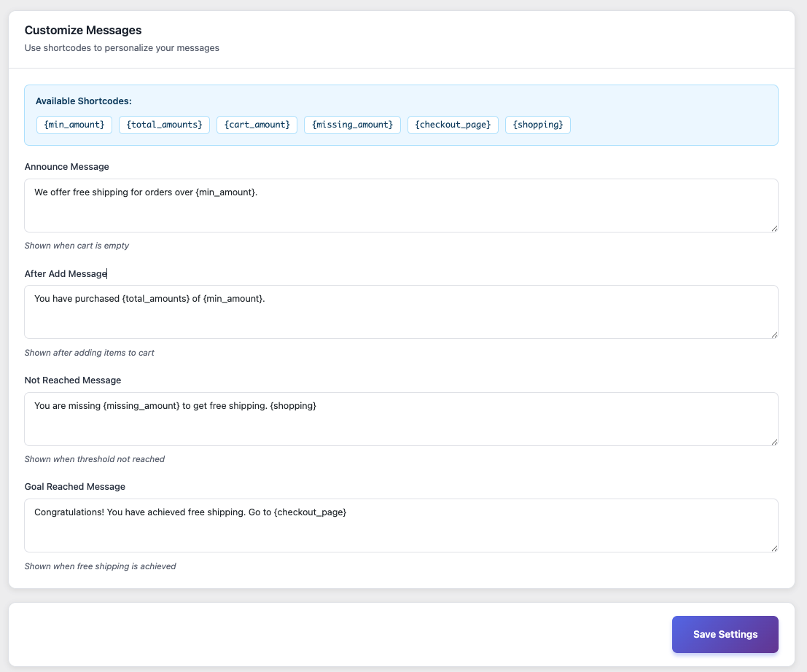Viewport: 807px width, 672px height.
Task: Click inside the Announce Message textarea
Action: click(401, 206)
